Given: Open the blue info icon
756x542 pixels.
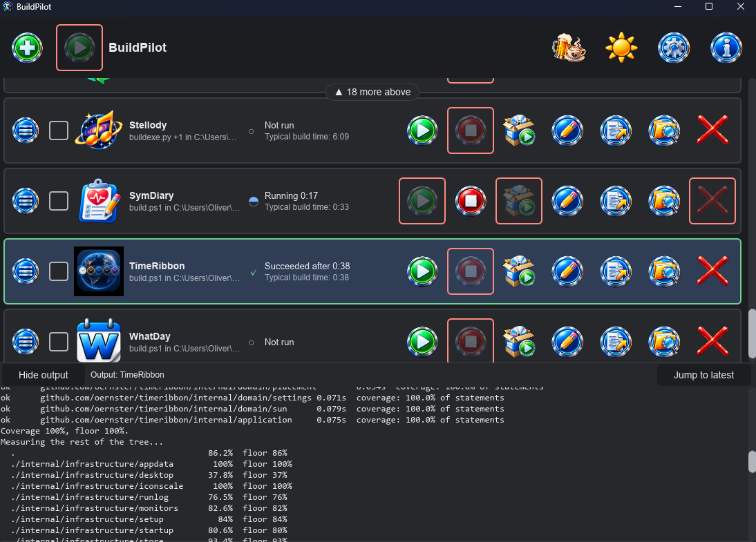Looking at the screenshot, I should click(726, 48).
